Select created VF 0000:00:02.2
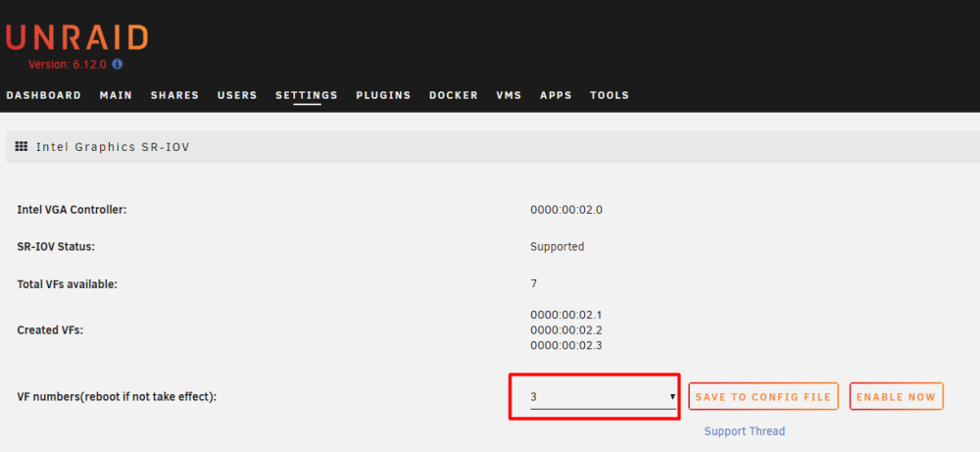The height and width of the screenshot is (452, 980). (565, 330)
